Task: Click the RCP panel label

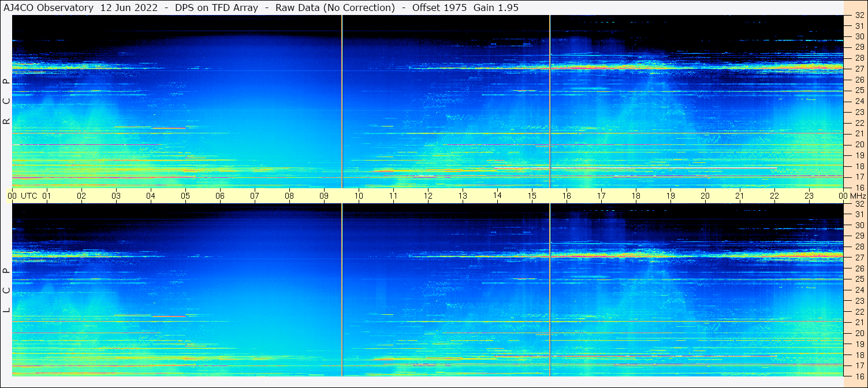Action: tap(6, 102)
